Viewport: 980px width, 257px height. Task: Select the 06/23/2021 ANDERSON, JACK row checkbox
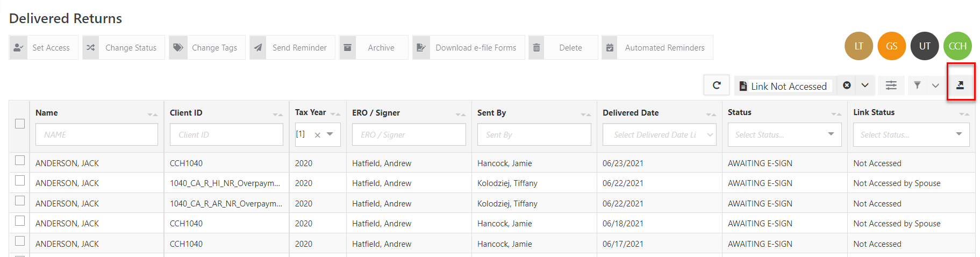click(20, 160)
